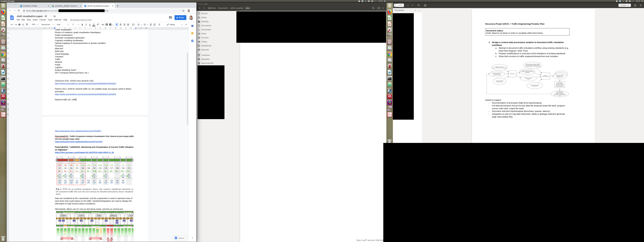The height and width of the screenshot is (242, 644).
Task: Click the insert link icon
Action: tap(103, 25)
